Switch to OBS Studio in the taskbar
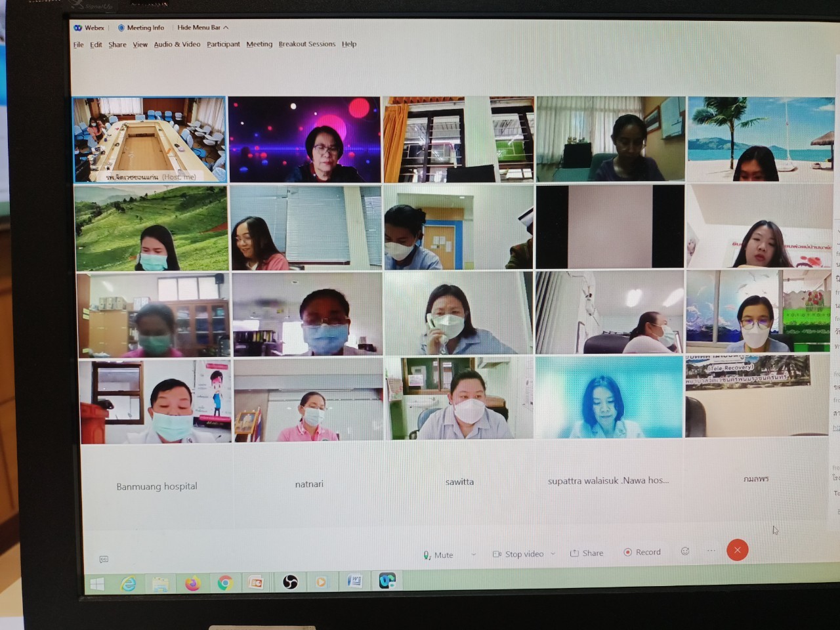Viewport: 840px width, 630px height. pos(289,582)
